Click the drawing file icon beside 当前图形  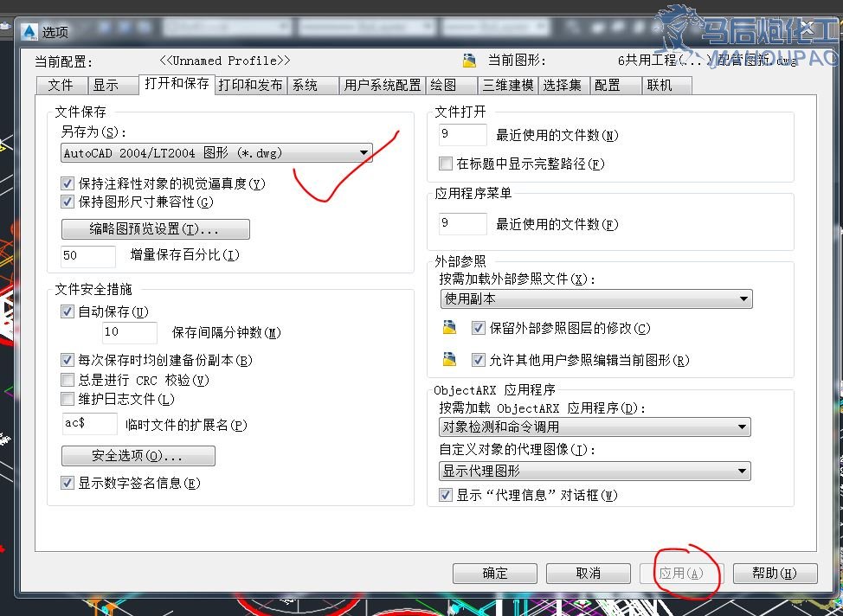469,61
